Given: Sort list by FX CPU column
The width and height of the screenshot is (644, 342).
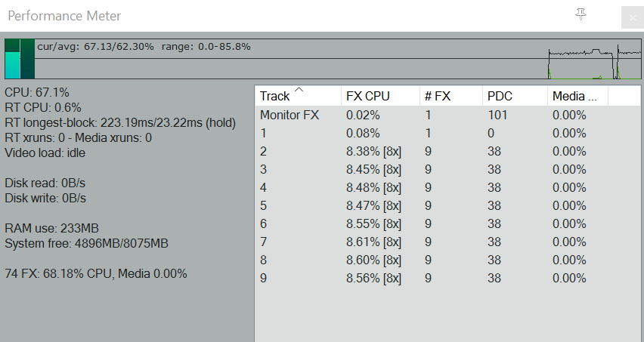Looking at the screenshot, I should (x=367, y=96).
